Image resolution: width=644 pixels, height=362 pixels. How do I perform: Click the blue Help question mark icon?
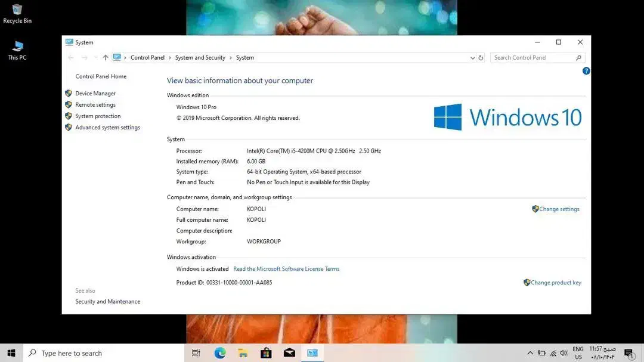tap(586, 71)
